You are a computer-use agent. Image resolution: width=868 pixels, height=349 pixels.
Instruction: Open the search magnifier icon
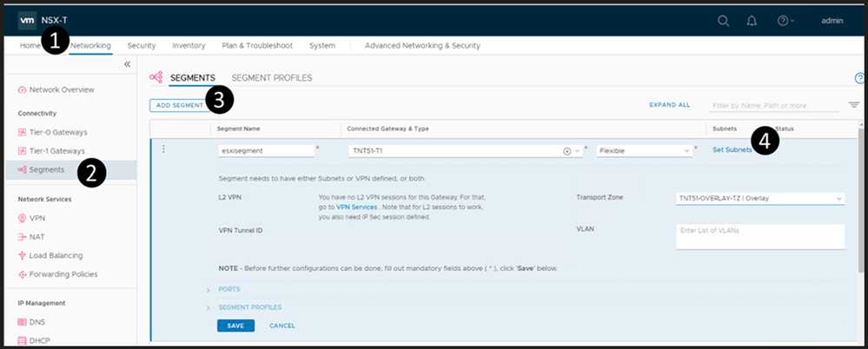tap(723, 21)
